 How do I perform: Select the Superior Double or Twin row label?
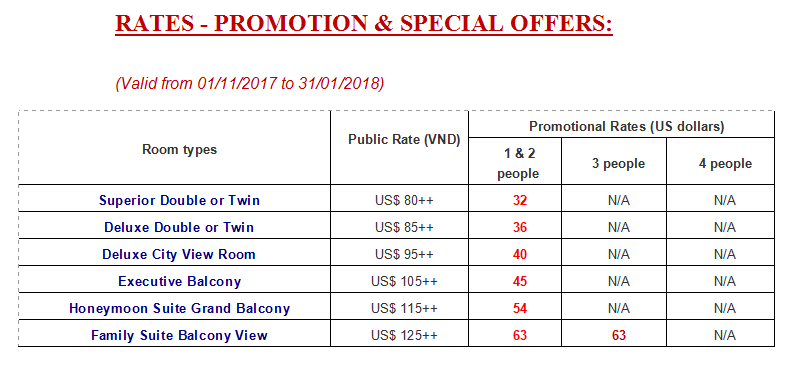pyautogui.click(x=179, y=200)
